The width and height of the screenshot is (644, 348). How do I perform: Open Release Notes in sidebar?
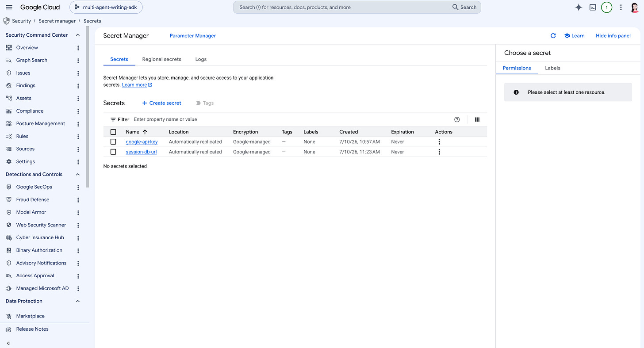click(x=32, y=329)
